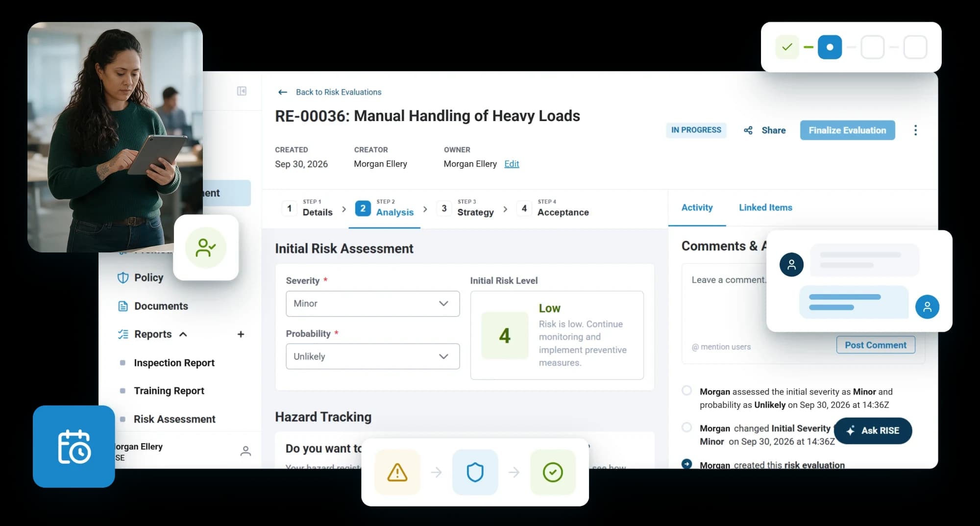980x526 pixels.
Task: Click the Policy shield icon
Action: [x=123, y=277]
